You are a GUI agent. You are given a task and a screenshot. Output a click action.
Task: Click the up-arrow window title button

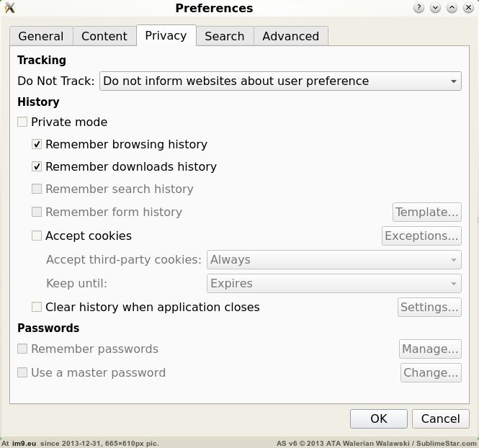(x=452, y=9)
